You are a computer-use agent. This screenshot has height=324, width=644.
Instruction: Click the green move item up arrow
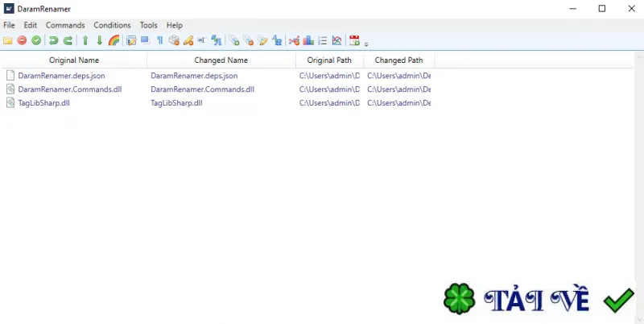click(85, 40)
